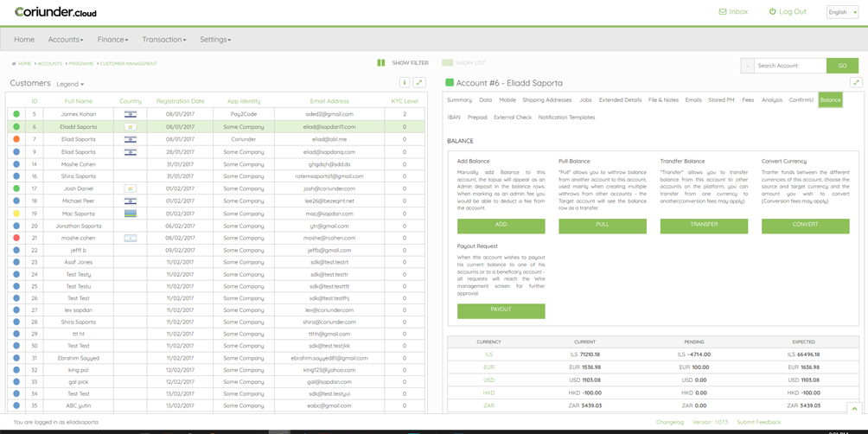Click the Israel flag in James Kohan row

(x=131, y=114)
